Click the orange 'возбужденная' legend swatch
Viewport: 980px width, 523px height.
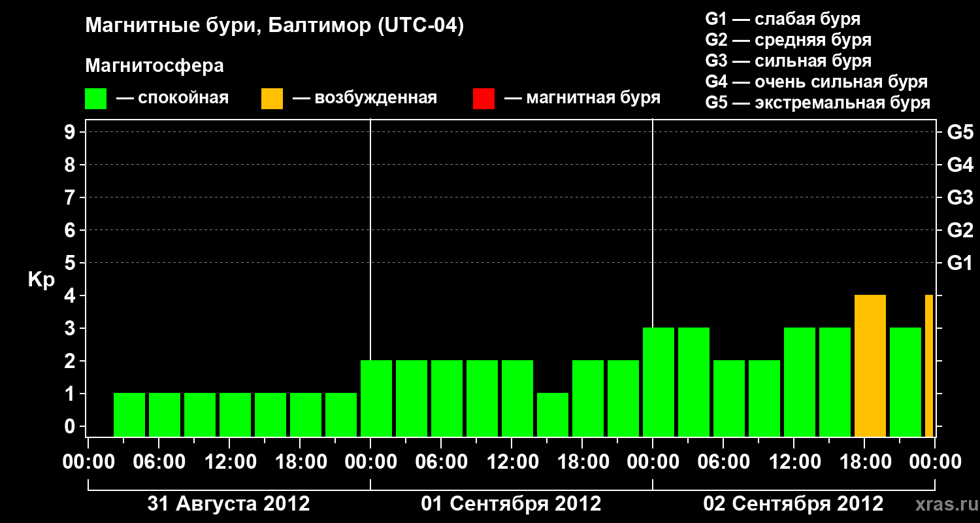pos(272,99)
